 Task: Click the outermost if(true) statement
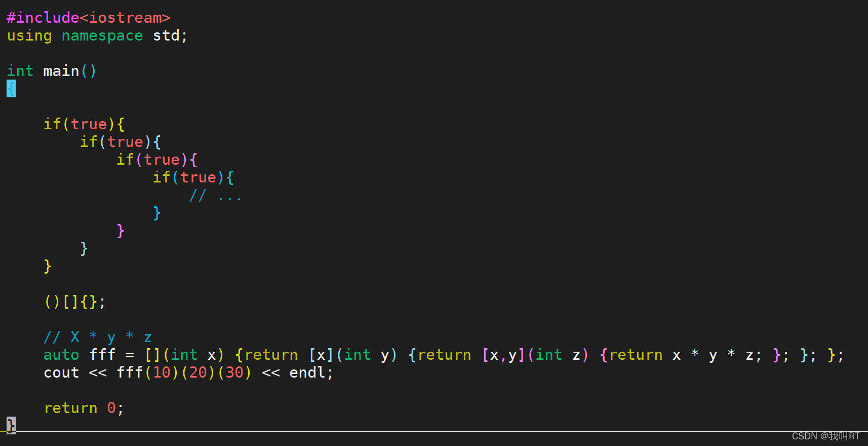click(84, 124)
